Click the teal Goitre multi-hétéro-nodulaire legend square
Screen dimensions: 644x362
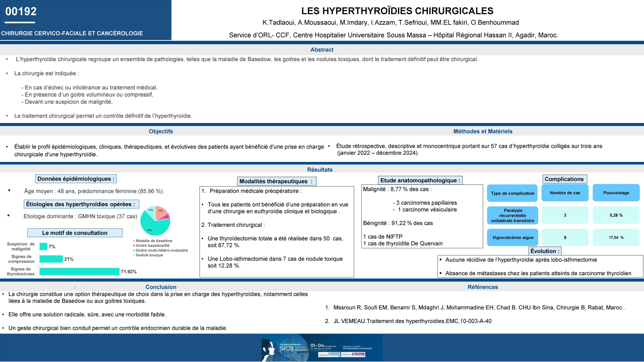134,250
